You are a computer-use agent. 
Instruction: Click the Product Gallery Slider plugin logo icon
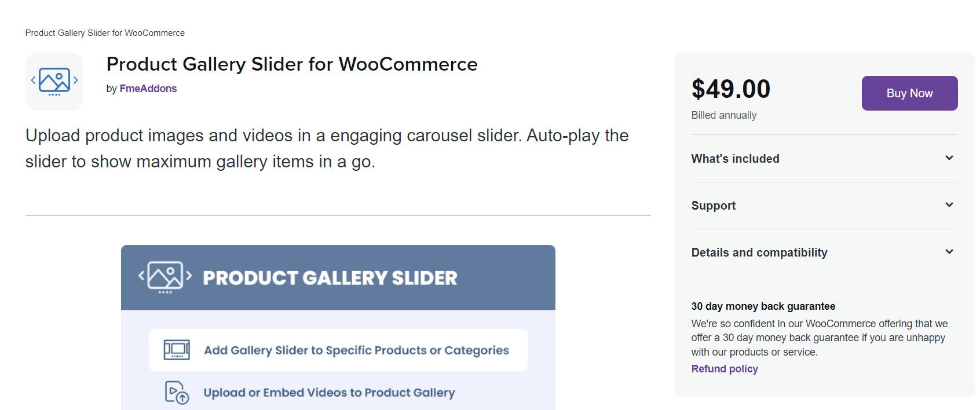[54, 82]
